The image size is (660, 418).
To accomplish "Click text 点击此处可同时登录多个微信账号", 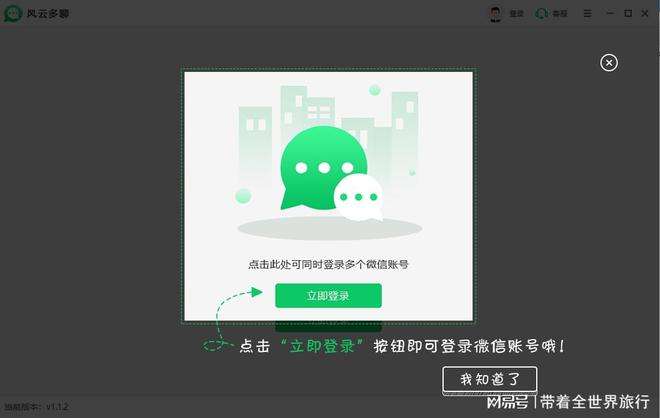I will click(x=328, y=264).
